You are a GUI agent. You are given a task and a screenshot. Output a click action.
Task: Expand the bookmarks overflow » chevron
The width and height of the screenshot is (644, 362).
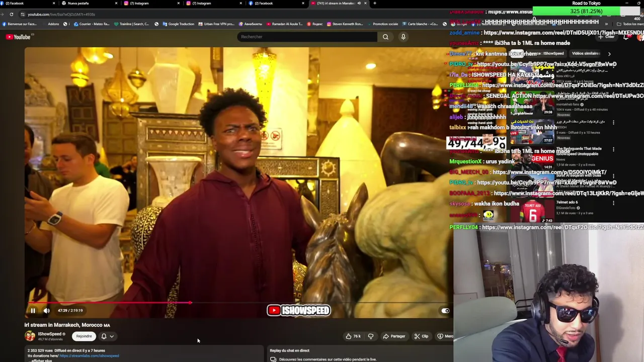point(606,24)
